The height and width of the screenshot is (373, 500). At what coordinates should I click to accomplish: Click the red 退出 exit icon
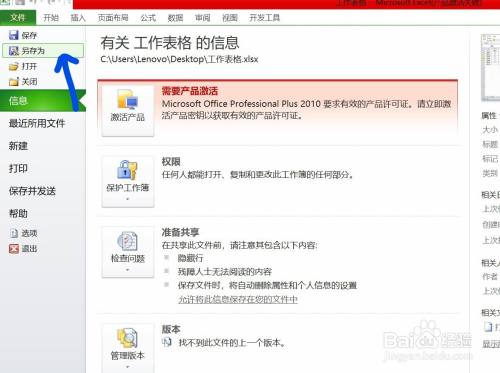coord(14,248)
